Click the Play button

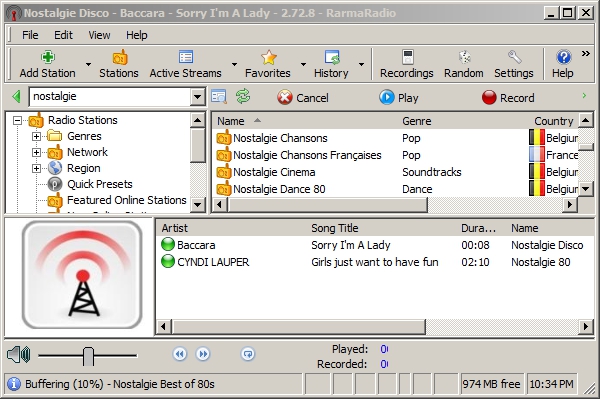(x=399, y=98)
